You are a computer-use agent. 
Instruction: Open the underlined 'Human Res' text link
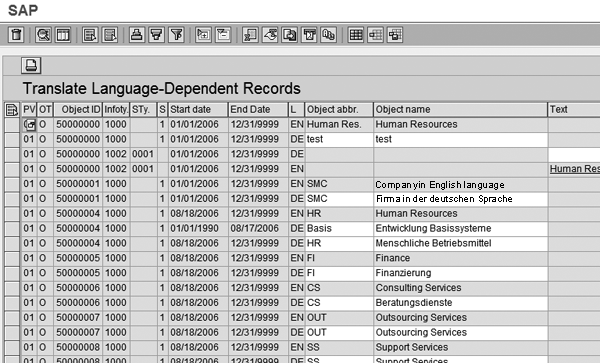575,169
